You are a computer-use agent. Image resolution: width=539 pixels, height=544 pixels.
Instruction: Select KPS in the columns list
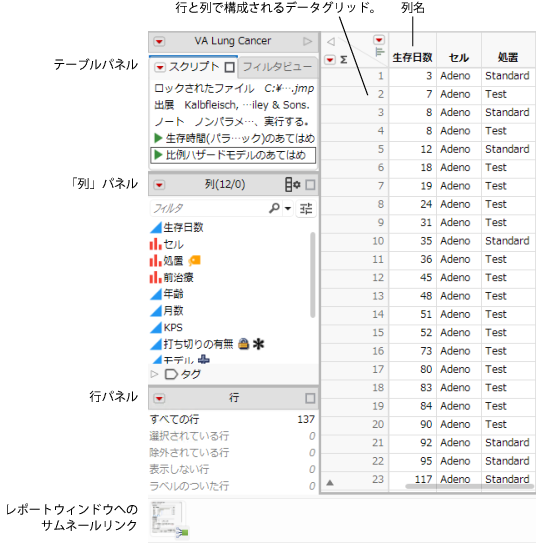173,328
